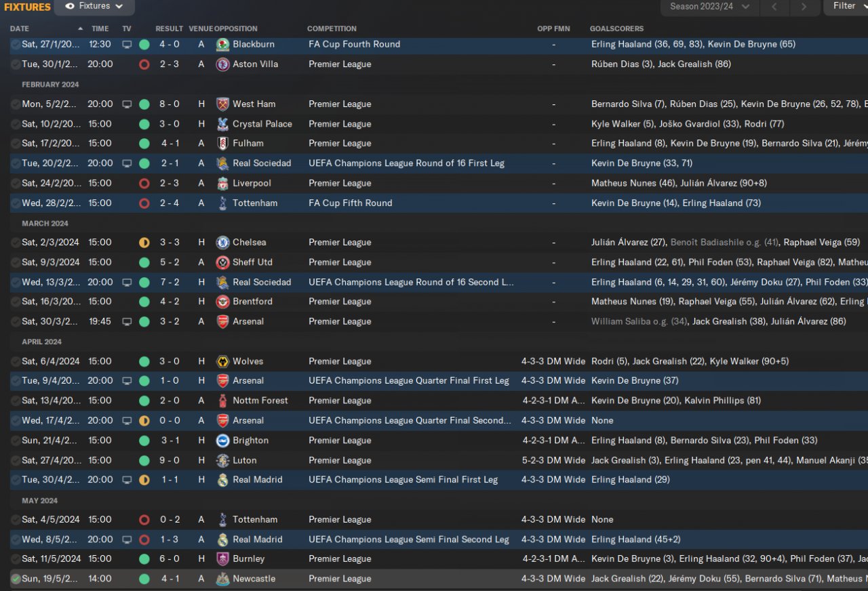Click goalscorer text 'Erling Haaland (45+2)'
Screen dimensions: 868x591
(x=636, y=539)
